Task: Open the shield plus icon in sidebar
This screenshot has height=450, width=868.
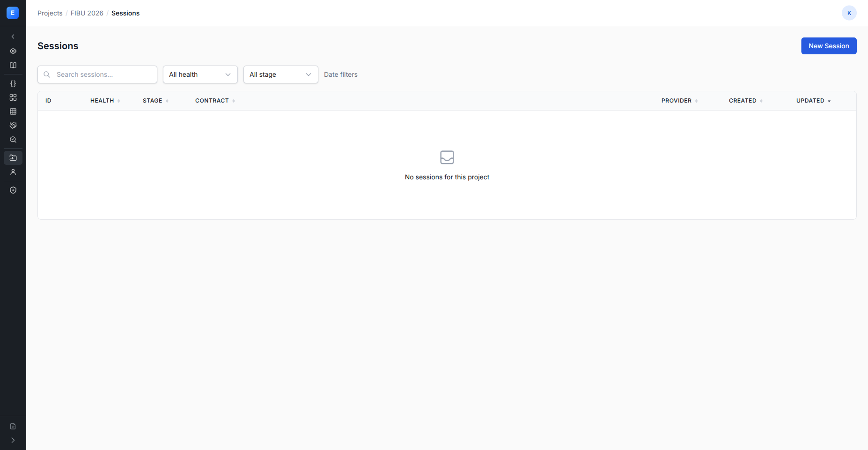Action: point(13,190)
